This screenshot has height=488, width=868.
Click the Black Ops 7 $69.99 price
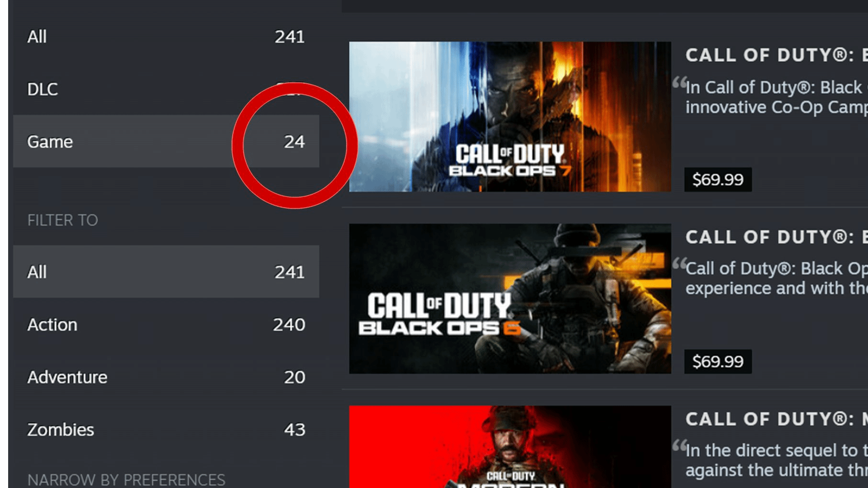[718, 179]
